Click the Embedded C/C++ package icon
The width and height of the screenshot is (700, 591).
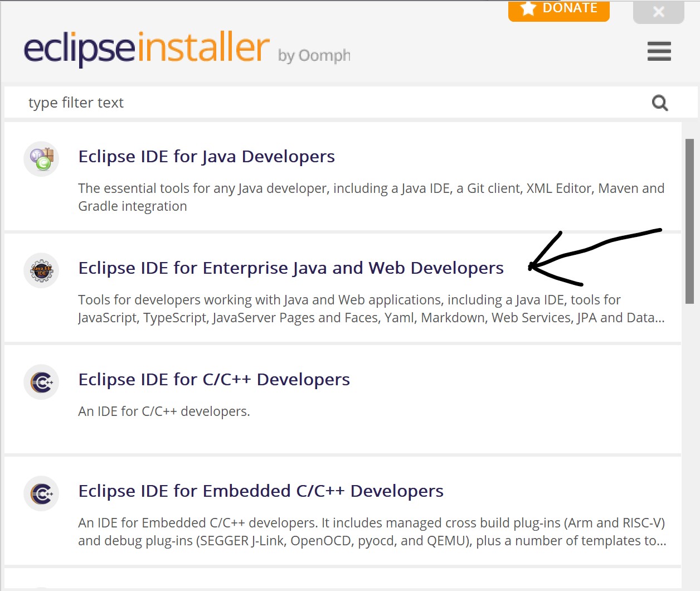coord(41,493)
